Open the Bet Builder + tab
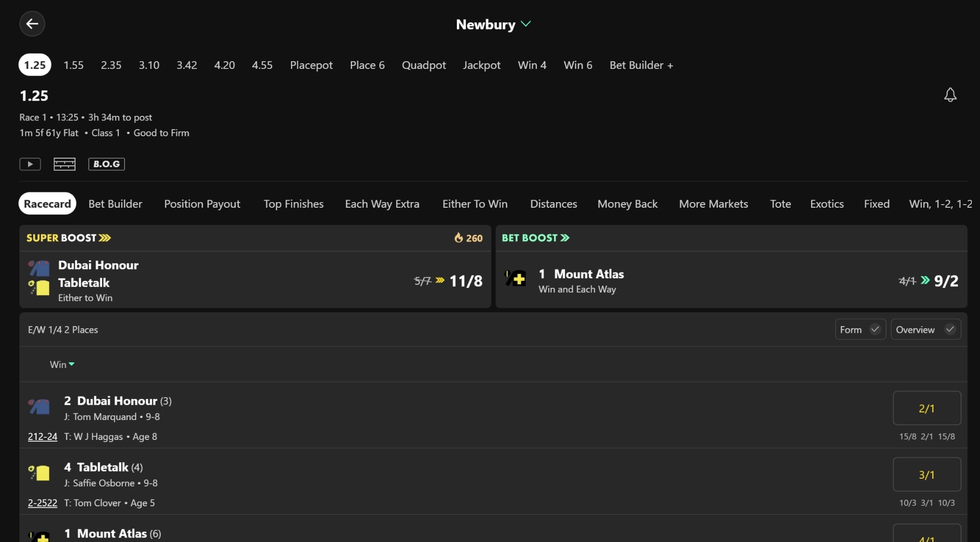 pyautogui.click(x=641, y=65)
